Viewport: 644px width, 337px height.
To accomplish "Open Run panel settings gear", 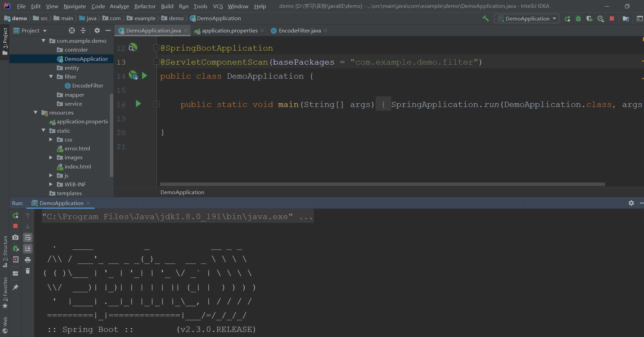I will 631,203.
